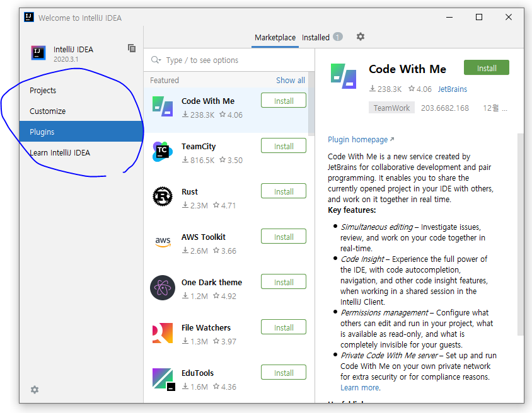Click the TeamWork tag label
Screen dimensions: 532x413
tap(391, 108)
